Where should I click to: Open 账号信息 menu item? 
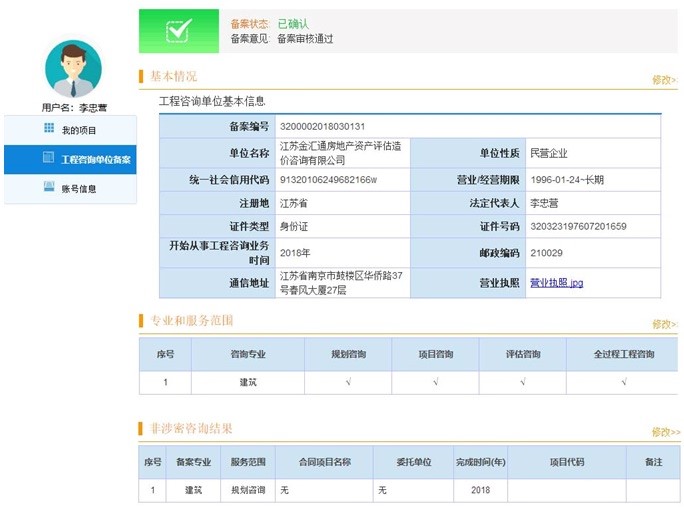(79, 188)
